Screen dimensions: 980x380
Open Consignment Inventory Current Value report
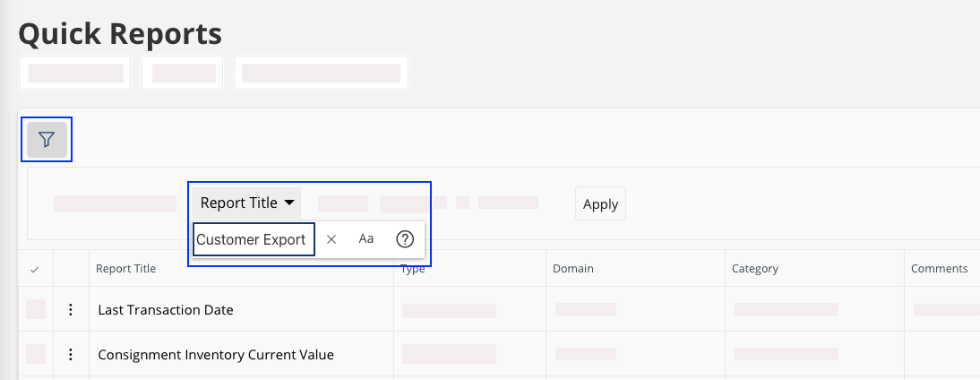point(216,355)
